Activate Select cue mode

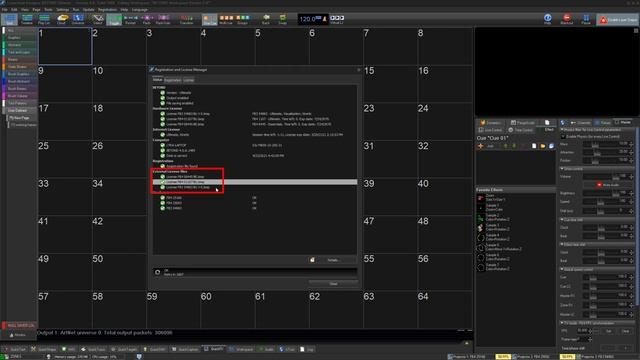pos(98,19)
